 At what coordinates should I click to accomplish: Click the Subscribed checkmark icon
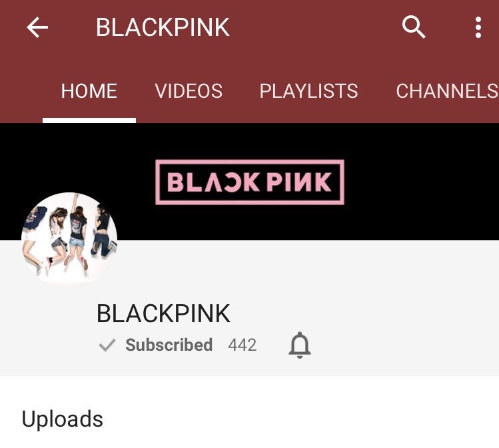tap(107, 345)
